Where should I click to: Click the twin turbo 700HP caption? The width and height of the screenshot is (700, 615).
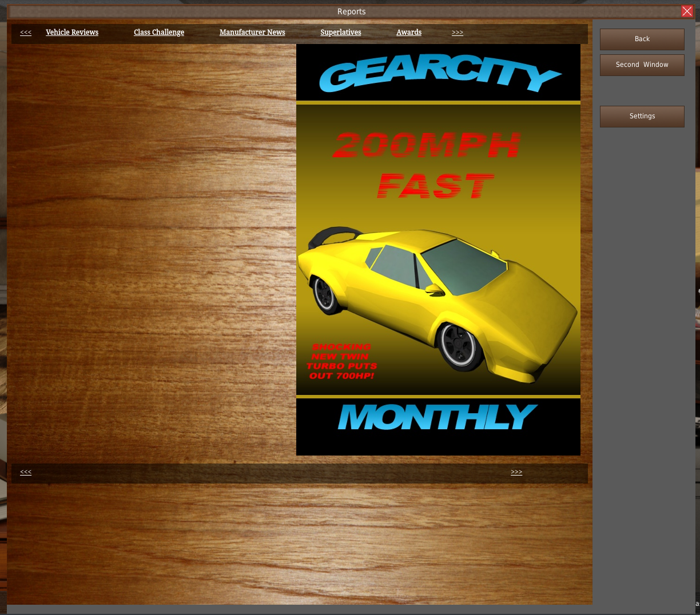[341, 362]
